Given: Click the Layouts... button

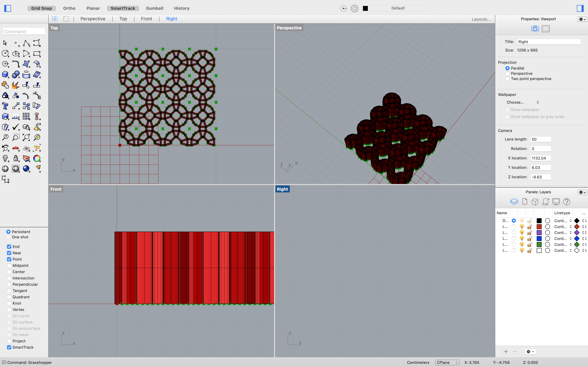Looking at the screenshot, I should coord(481,19).
